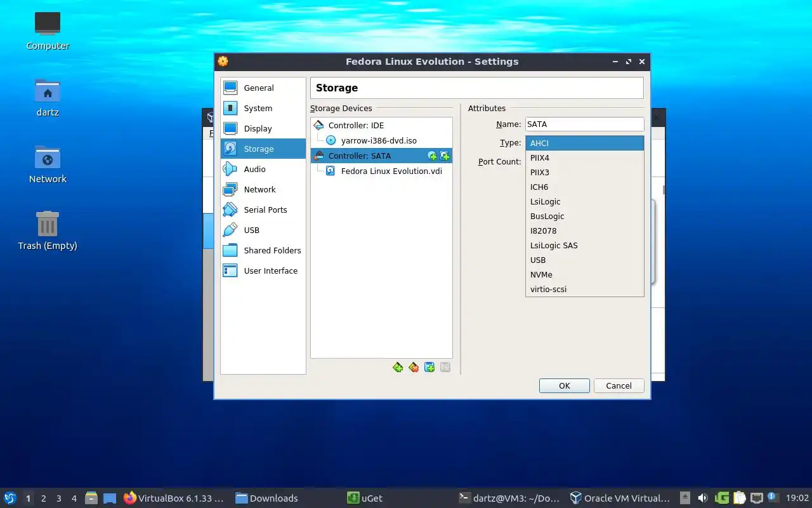Add hard disk to SATA controller
The width and height of the screenshot is (812, 508).
pyautogui.click(x=445, y=156)
